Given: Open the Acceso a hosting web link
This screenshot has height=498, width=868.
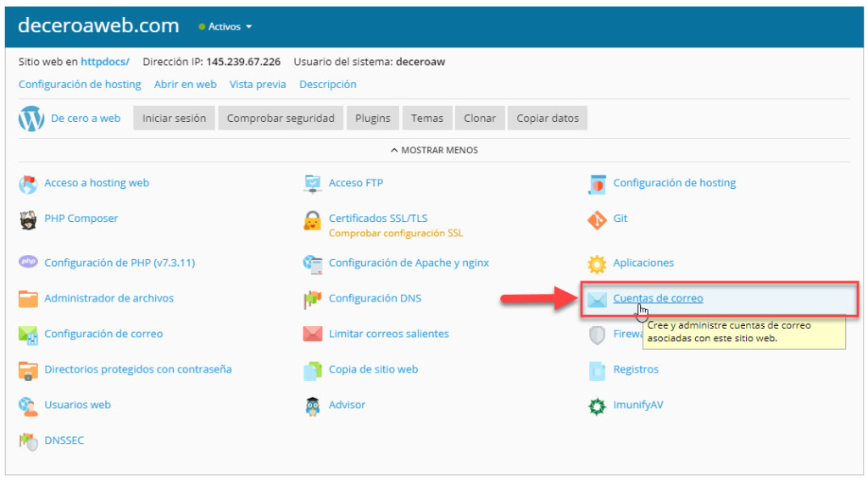Looking at the screenshot, I should coord(97,183).
